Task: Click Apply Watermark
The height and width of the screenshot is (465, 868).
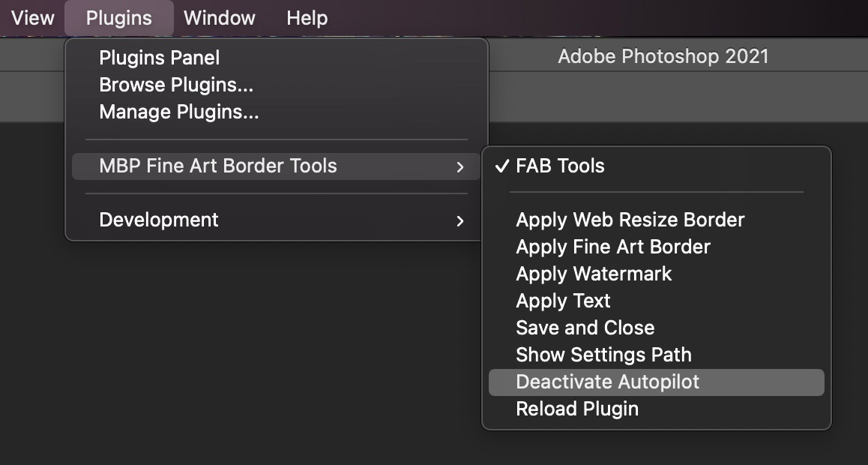Action: pos(594,274)
